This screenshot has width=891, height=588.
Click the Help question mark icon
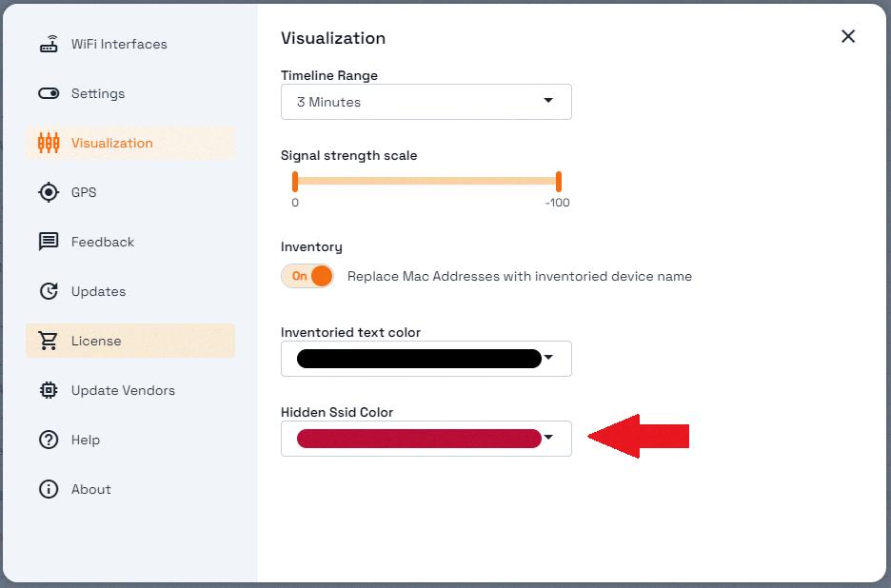coord(49,440)
